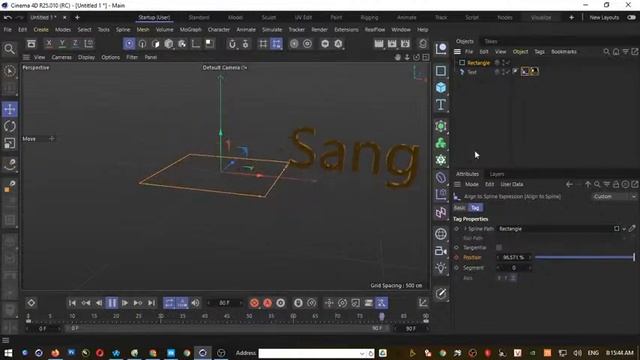Toggle the Tangential checkbox
Image resolution: width=640 pixels, height=360 pixels.
tap(499, 247)
